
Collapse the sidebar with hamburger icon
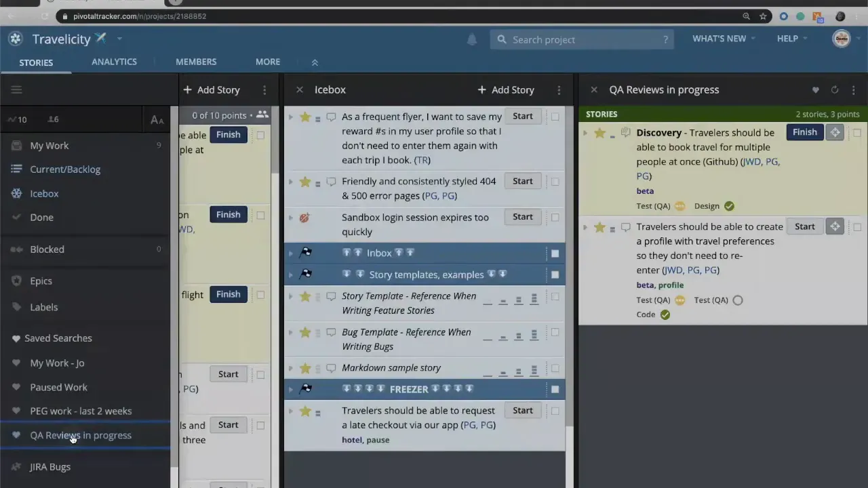(x=16, y=89)
